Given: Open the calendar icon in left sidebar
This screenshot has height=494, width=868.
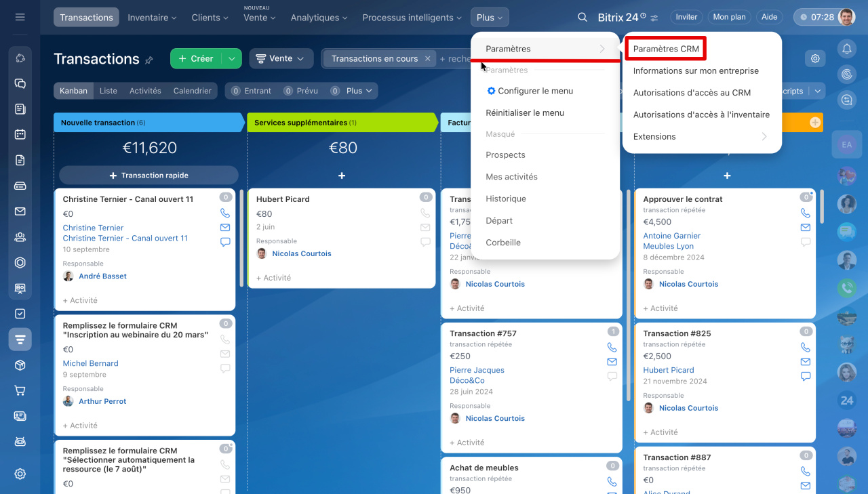Looking at the screenshot, I should (x=20, y=134).
